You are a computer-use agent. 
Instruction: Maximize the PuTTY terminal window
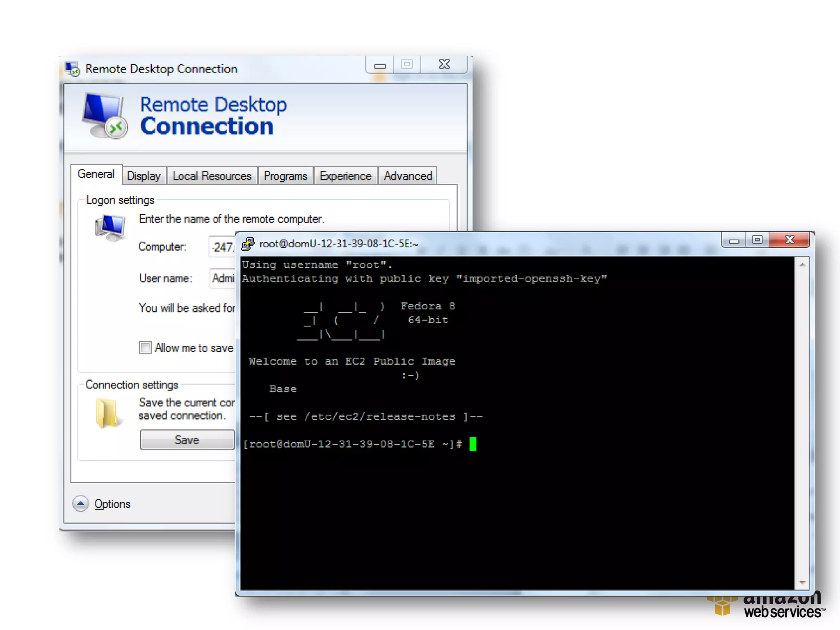coord(757,240)
